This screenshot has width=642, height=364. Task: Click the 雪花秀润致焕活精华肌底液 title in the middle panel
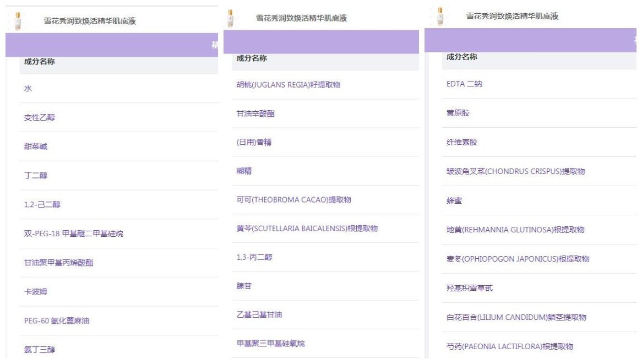point(301,18)
